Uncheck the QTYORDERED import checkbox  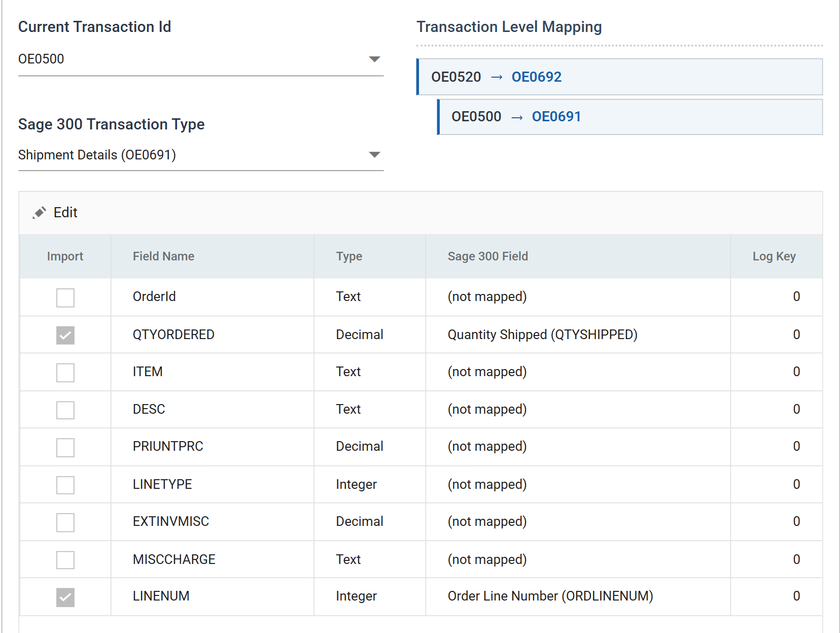coord(65,335)
